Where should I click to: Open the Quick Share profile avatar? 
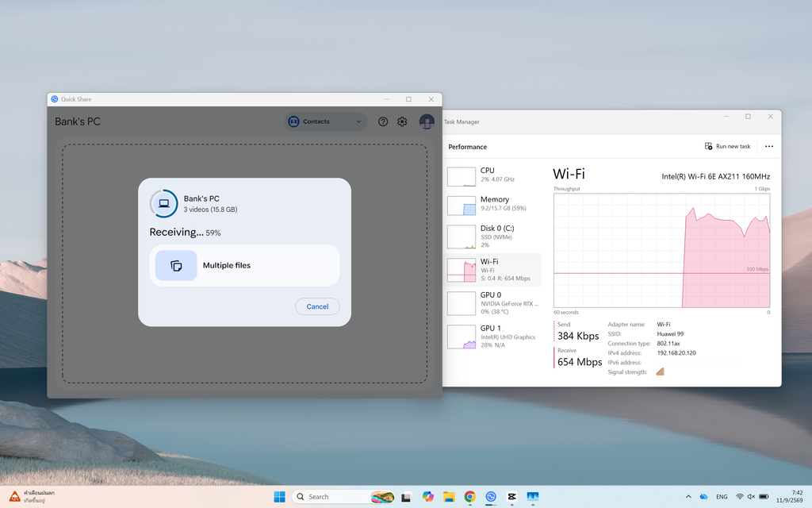[x=427, y=121]
